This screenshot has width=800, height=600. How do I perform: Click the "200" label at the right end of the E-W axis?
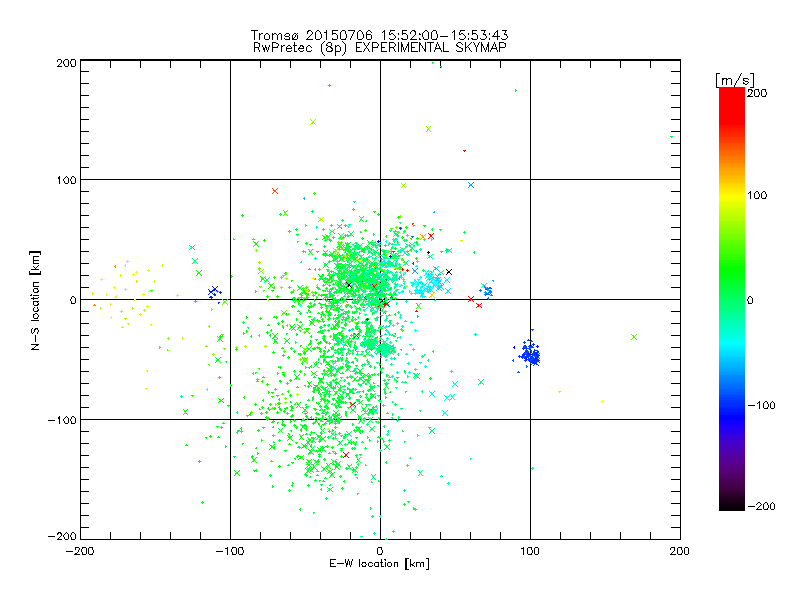679,552
